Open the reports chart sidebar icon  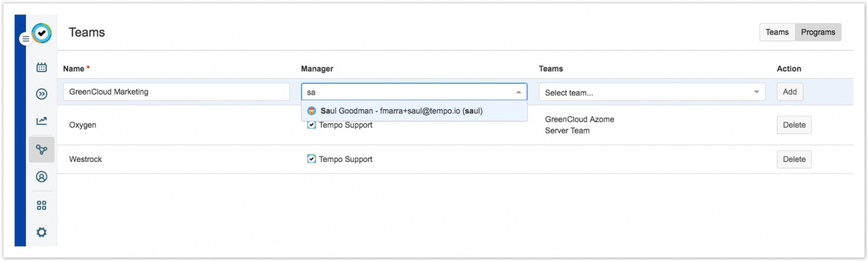click(x=42, y=121)
